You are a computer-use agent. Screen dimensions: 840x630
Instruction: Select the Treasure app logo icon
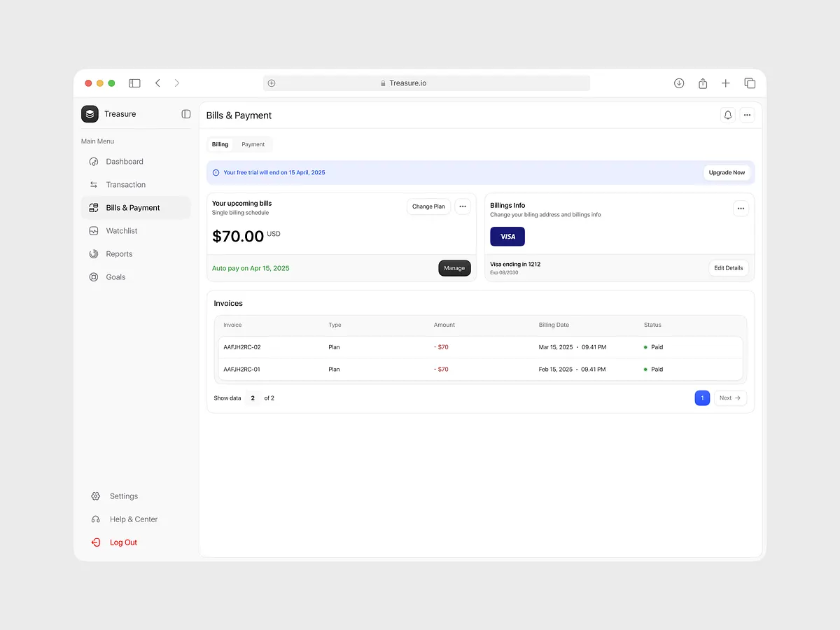[90, 113]
